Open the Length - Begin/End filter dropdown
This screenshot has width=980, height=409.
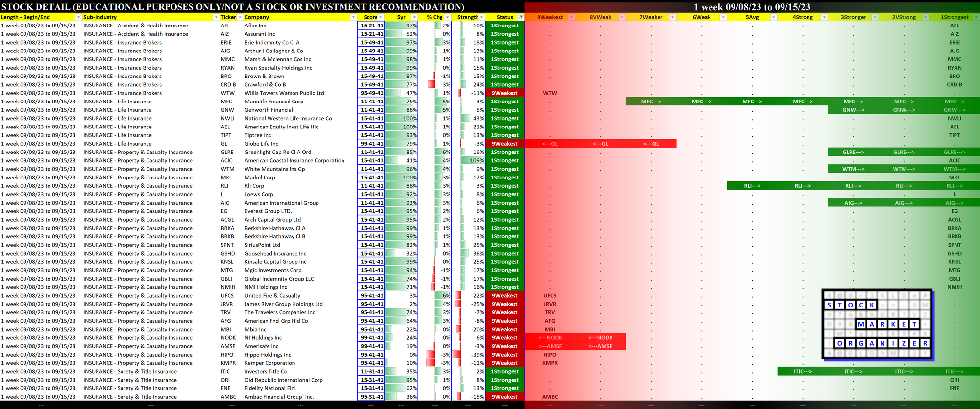point(78,17)
